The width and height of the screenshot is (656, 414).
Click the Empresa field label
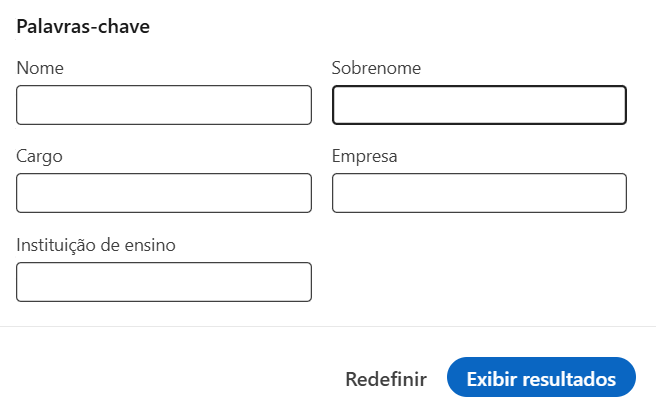tap(364, 156)
